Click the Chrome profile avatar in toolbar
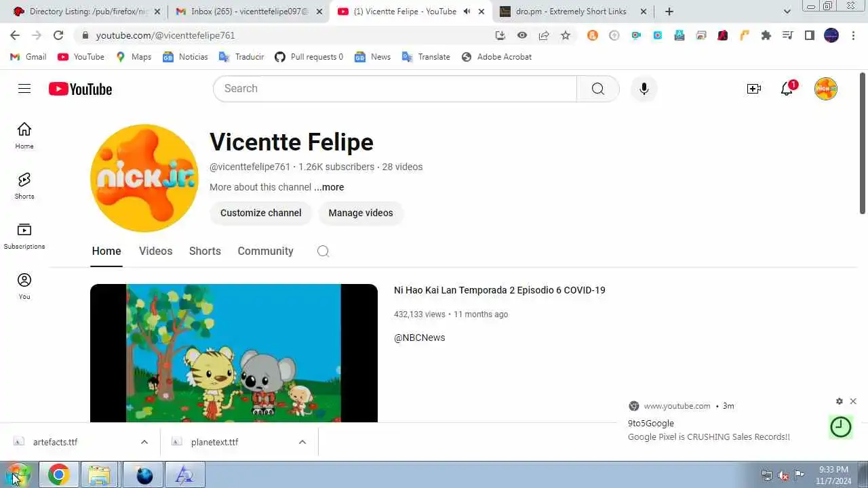Image resolution: width=868 pixels, height=488 pixels. click(831, 35)
